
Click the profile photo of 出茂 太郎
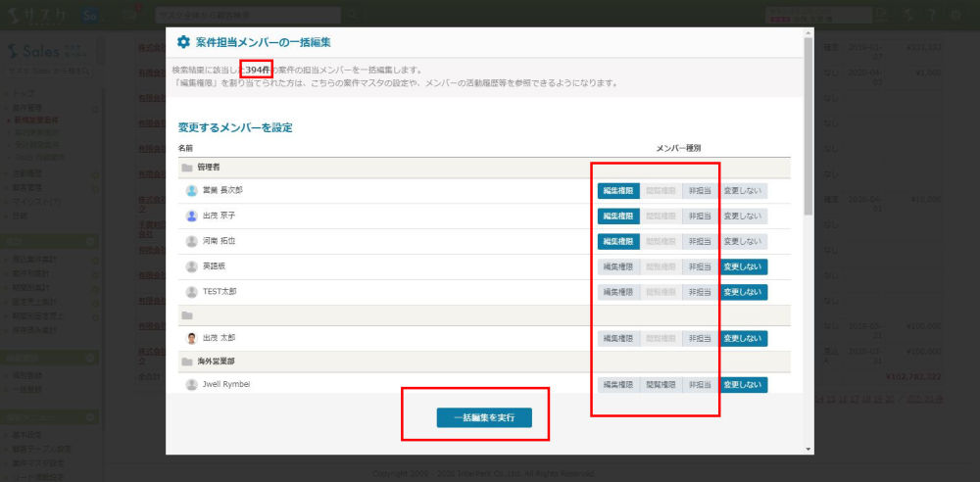[191, 338]
